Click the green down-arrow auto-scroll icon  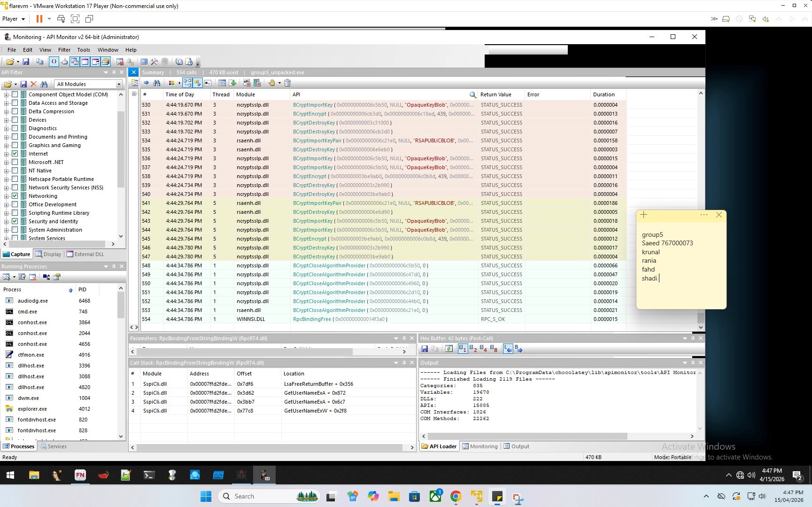(x=232, y=83)
